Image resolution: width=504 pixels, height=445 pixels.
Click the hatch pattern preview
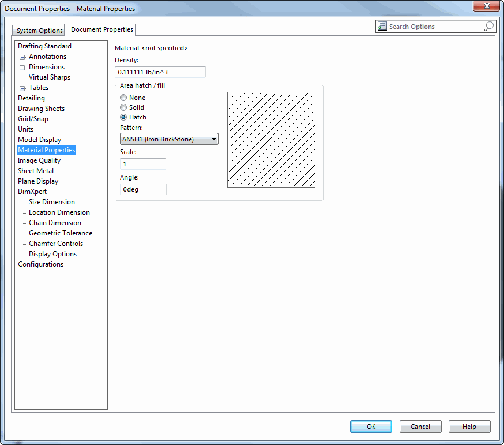click(271, 140)
